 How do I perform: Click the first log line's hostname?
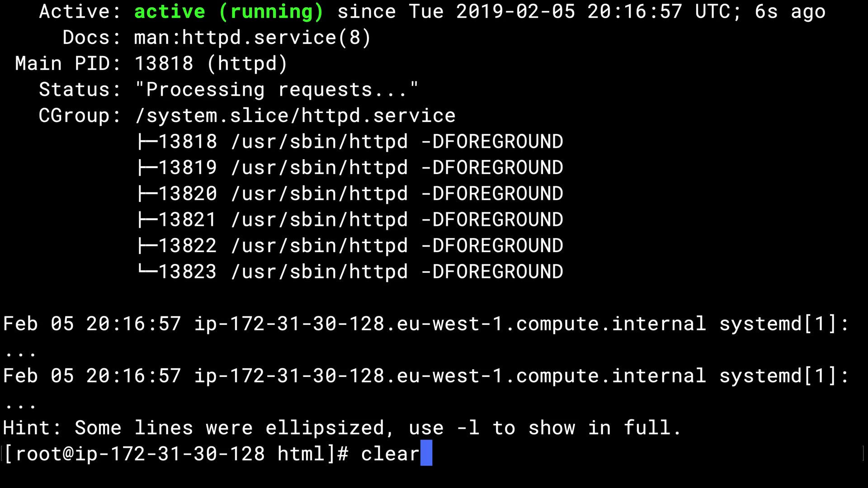(449, 324)
